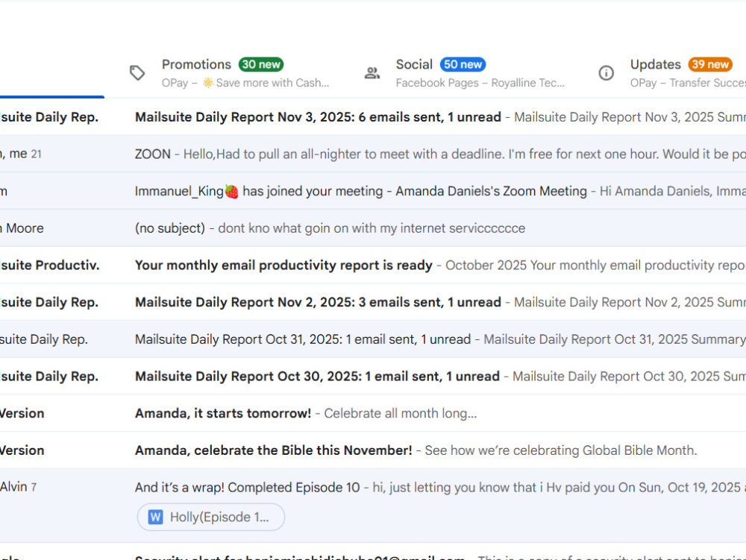Click 'dont kno what goin on' preview snippet
746x560 pixels.
tap(372, 228)
